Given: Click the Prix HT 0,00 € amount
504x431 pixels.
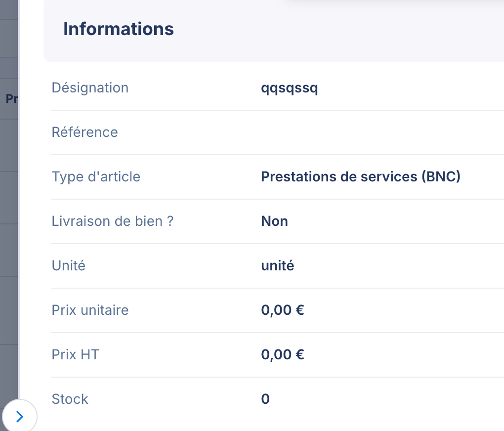Looking at the screenshot, I should (x=283, y=354).
